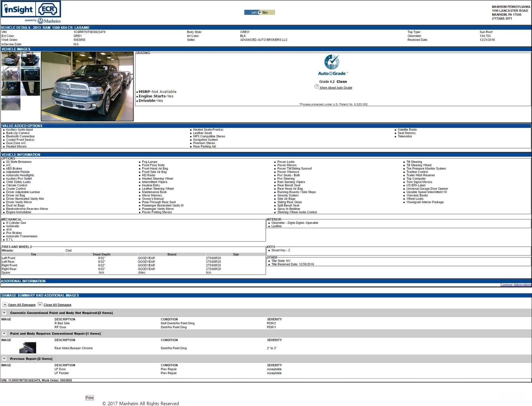Click the RF Door damage description
Image resolution: width=532 pixels, height=406 pixels.
tap(60, 327)
